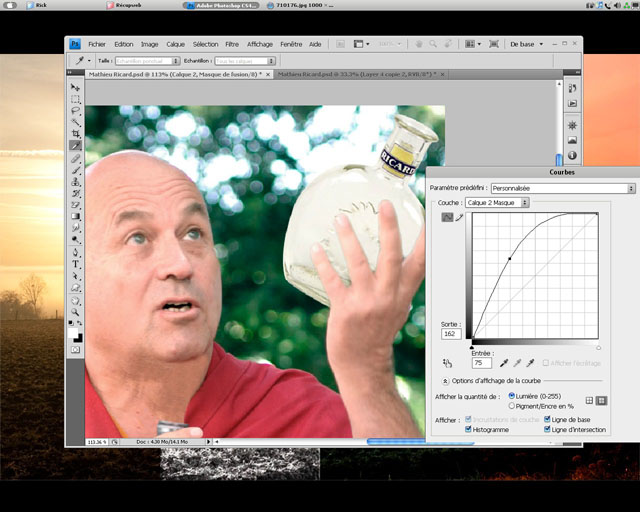Open the Couche channel dropdown

click(497, 203)
